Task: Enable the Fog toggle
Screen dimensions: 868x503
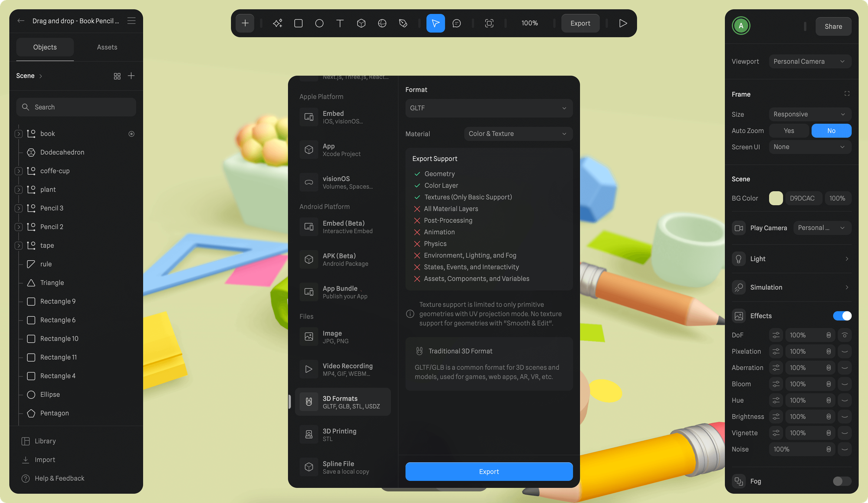Action: pyautogui.click(x=842, y=481)
